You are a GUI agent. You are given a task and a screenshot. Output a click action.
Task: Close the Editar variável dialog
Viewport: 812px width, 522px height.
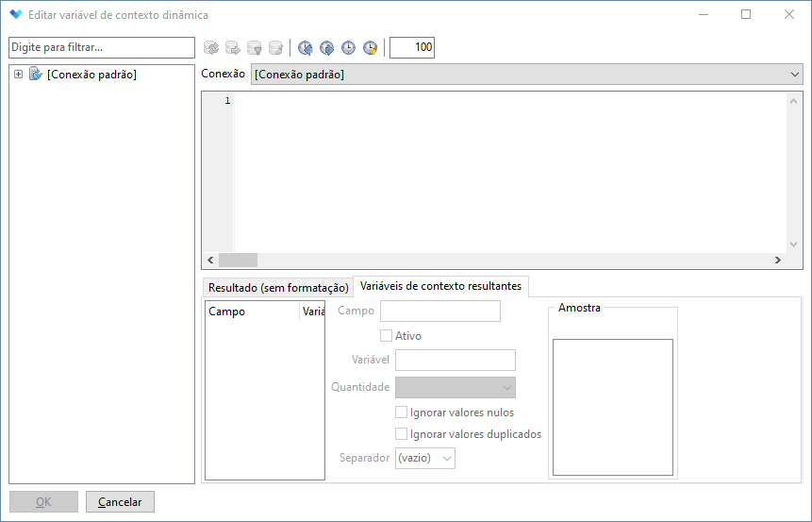(x=789, y=14)
